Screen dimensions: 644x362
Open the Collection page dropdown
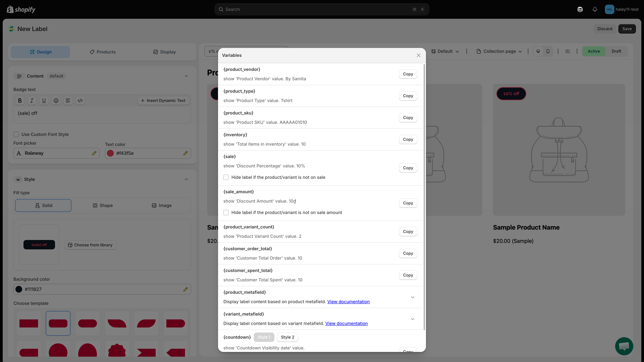click(x=499, y=51)
